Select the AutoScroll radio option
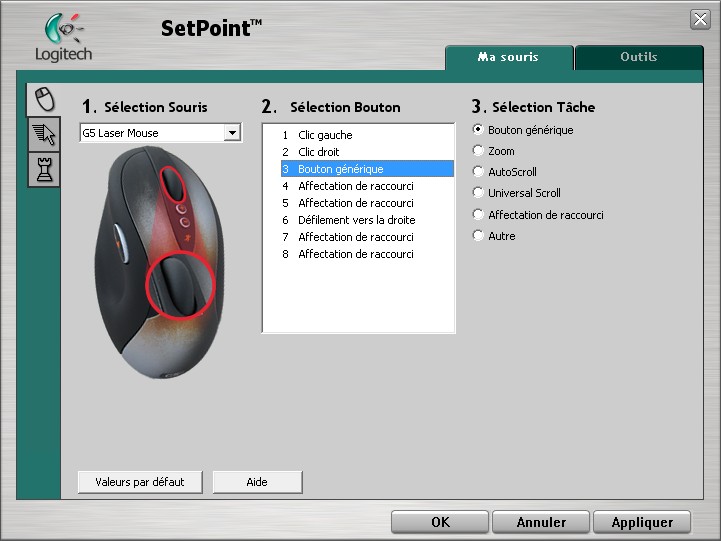The height and width of the screenshot is (541, 721). click(505, 172)
